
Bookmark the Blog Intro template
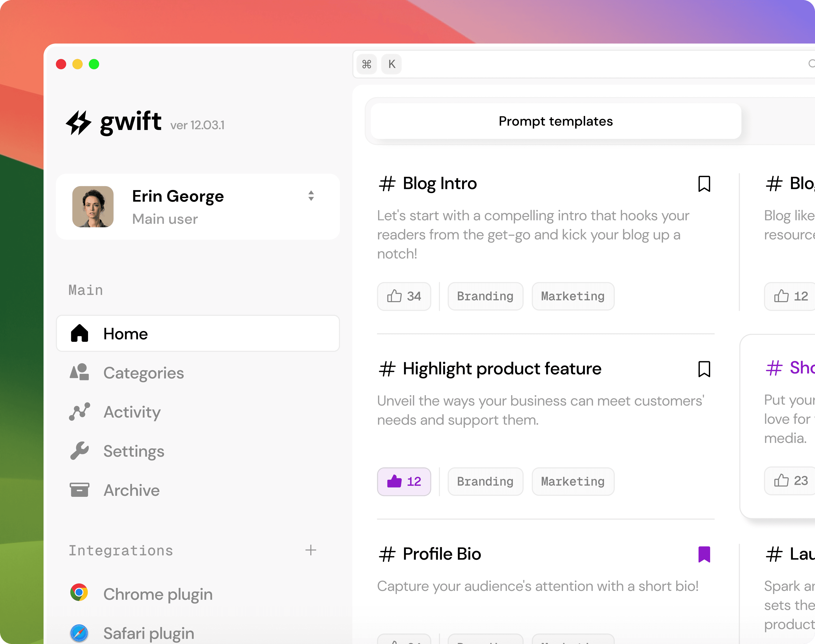[704, 184]
